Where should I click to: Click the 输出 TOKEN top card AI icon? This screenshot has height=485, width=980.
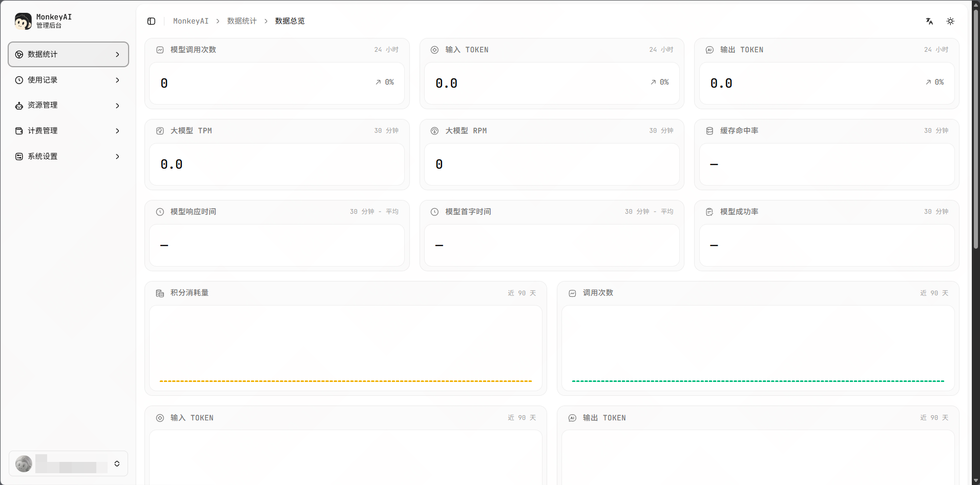(710, 50)
